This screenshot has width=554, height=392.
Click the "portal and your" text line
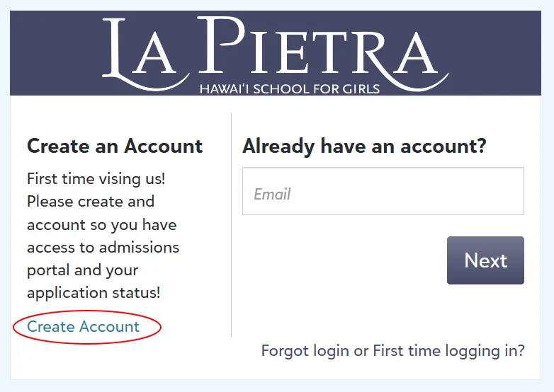pyautogui.click(x=82, y=270)
